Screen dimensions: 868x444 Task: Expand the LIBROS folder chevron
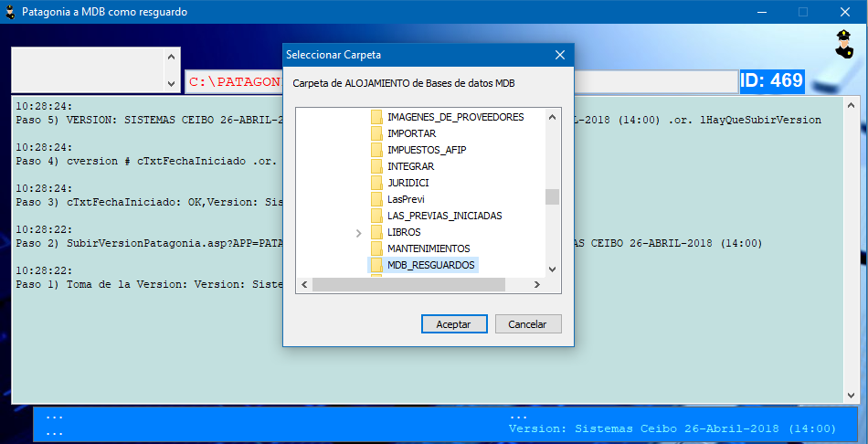pos(359,233)
